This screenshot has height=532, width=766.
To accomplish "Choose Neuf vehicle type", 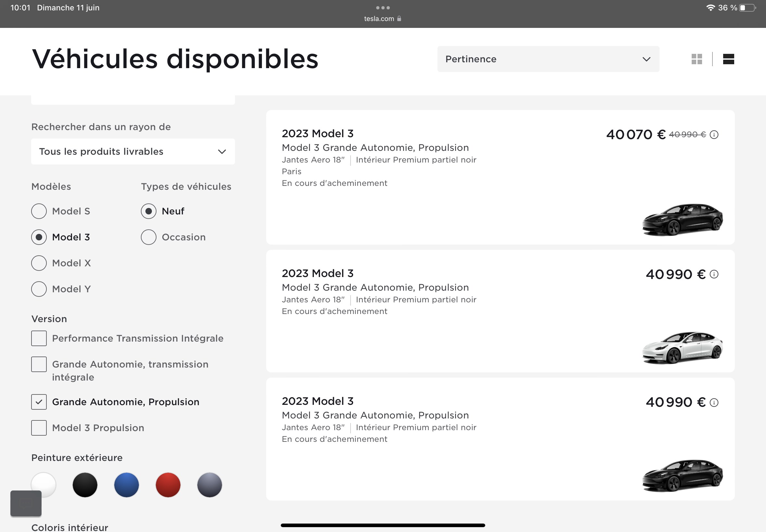I will pos(149,211).
